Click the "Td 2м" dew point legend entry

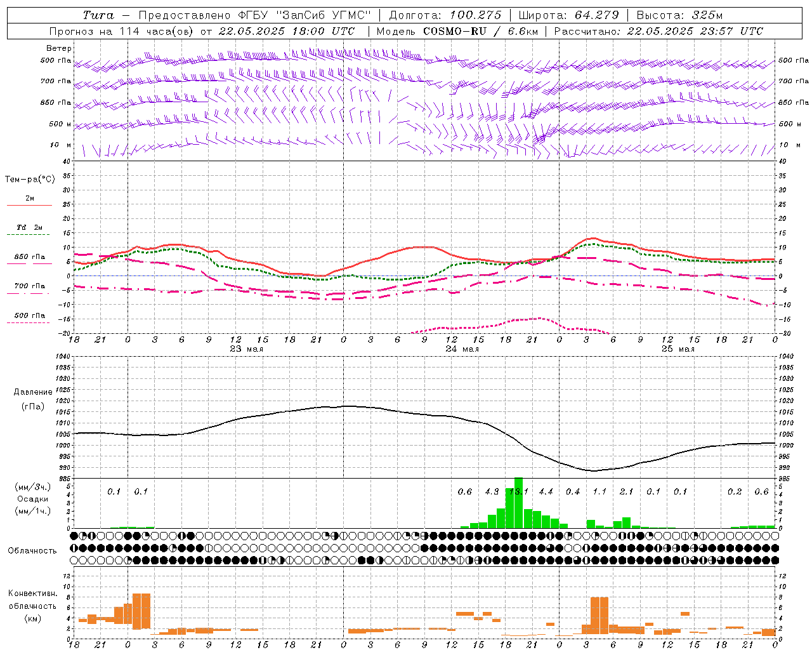30,227
